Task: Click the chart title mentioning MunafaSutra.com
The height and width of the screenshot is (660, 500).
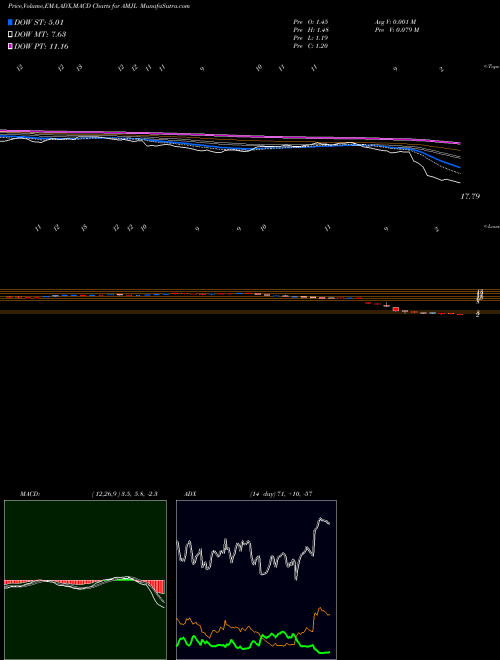Action: [99, 6]
